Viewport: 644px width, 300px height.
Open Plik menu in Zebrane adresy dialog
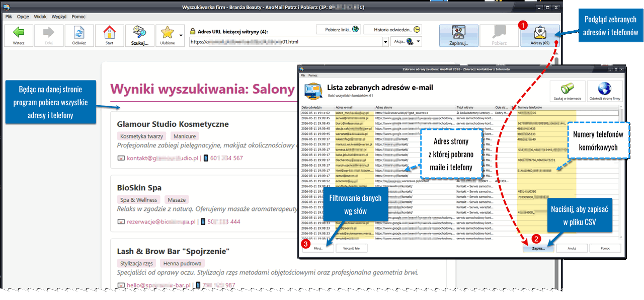pos(303,75)
